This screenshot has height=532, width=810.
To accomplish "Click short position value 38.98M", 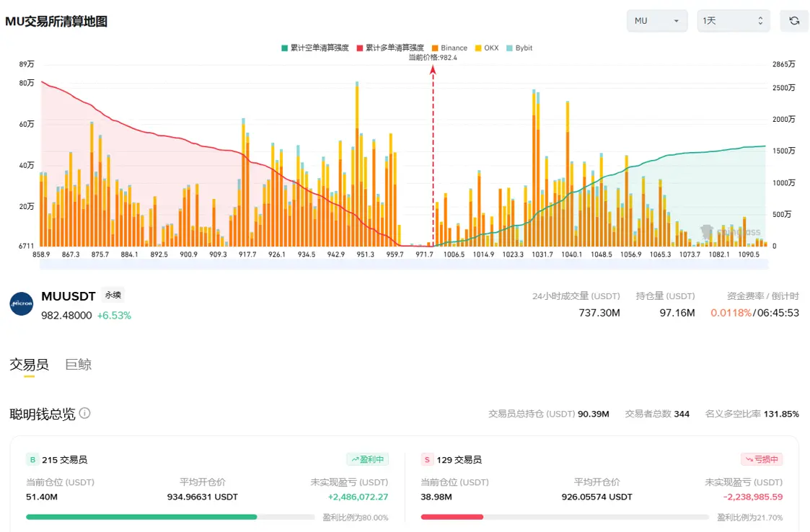I will coord(436,497).
